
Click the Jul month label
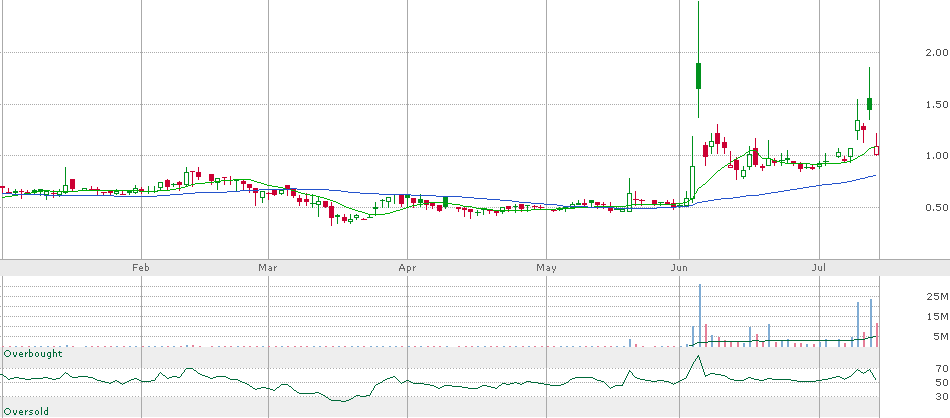pos(819,267)
